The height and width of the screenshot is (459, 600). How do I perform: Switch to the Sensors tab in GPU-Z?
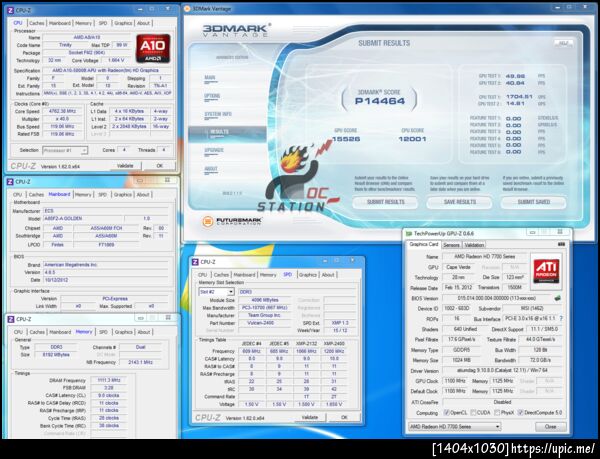[x=451, y=245]
